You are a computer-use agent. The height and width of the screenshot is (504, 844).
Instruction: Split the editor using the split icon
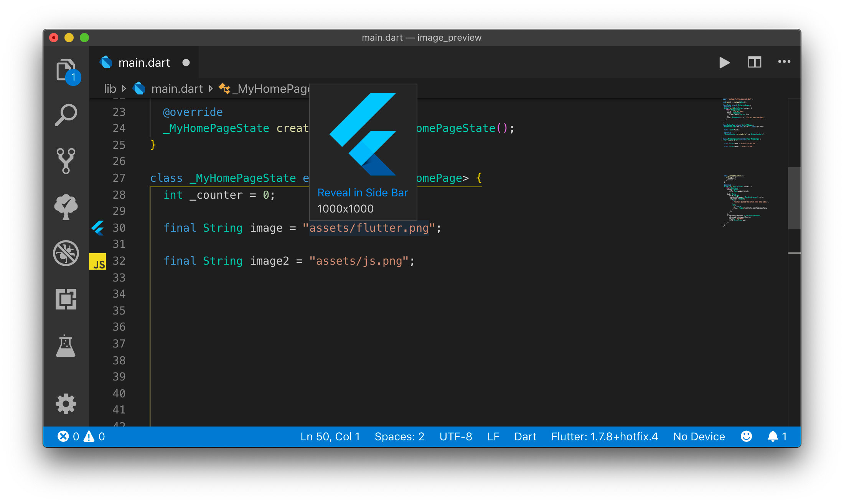[754, 62]
